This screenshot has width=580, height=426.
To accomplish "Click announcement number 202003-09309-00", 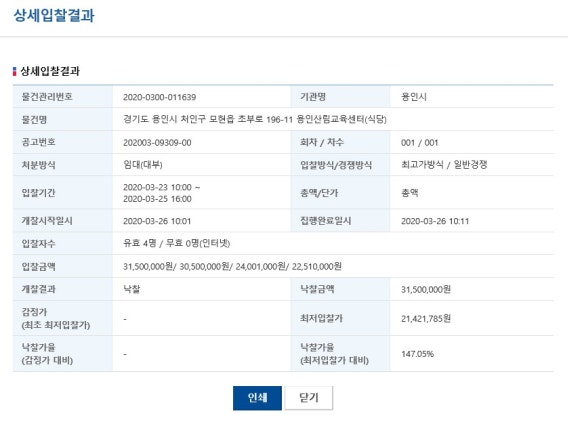I will [157, 143].
